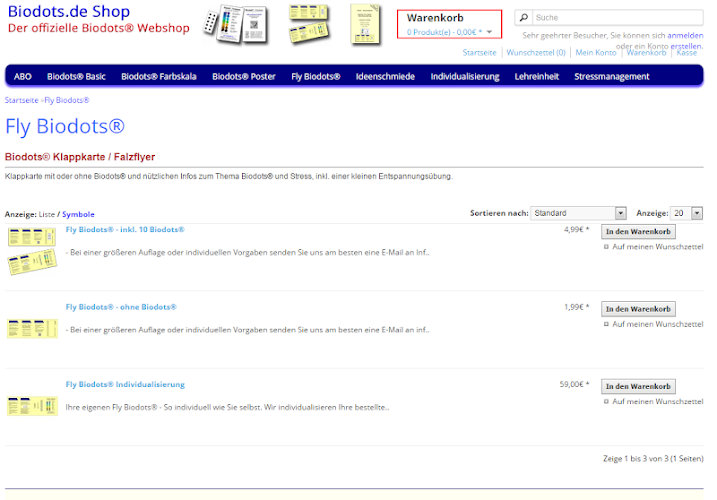Open product Fly Biodots ohne Biodots

121,307
